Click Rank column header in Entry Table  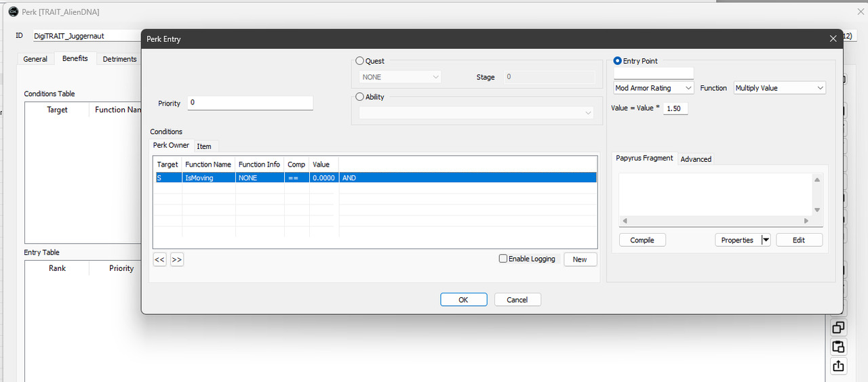[57, 268]
